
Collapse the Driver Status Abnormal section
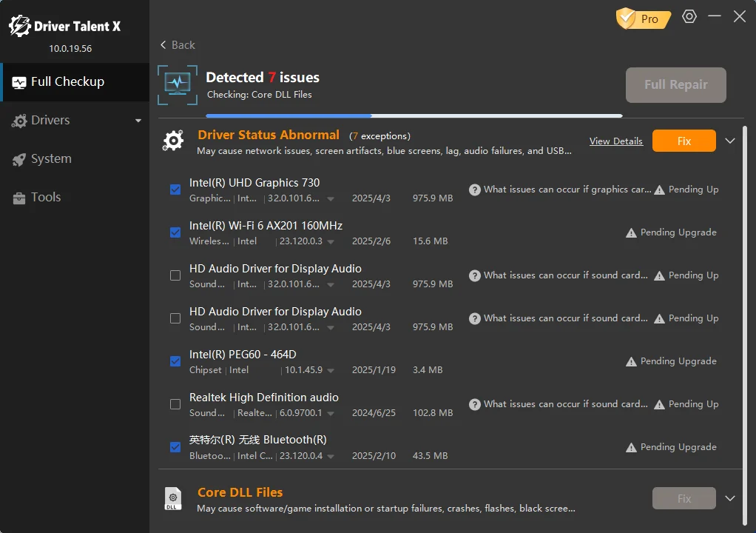tap(730, 141)
